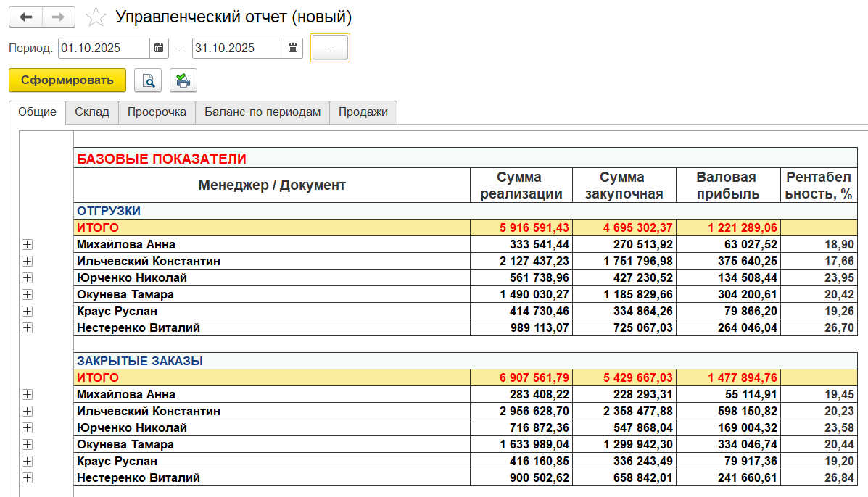Open calendar for the start date 01.10.2025
Image resolution: width=868 pixels, height=497 pixels.
159,48
